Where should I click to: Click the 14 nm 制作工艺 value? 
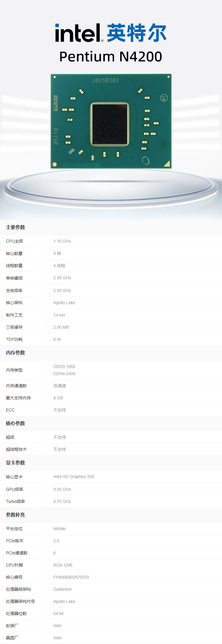pos(59,315)
